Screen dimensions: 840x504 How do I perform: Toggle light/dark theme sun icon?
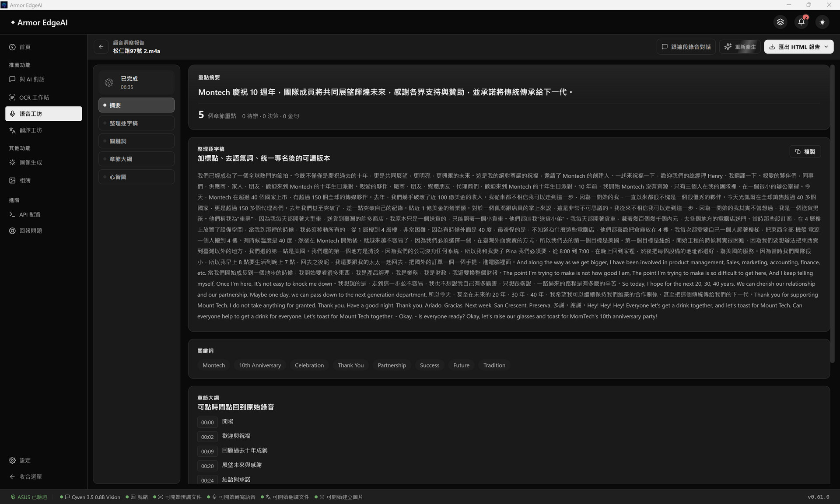(822, 22)
